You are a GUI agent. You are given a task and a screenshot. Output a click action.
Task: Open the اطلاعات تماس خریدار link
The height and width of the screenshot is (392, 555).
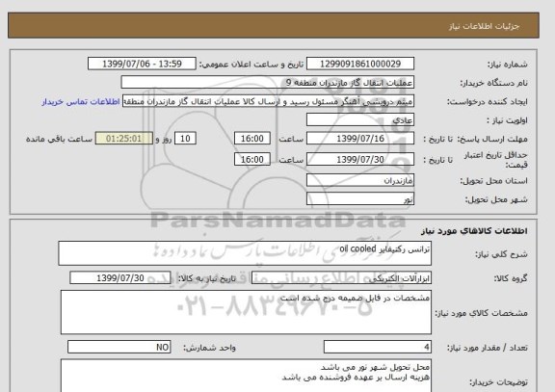[x=81, y=101]
